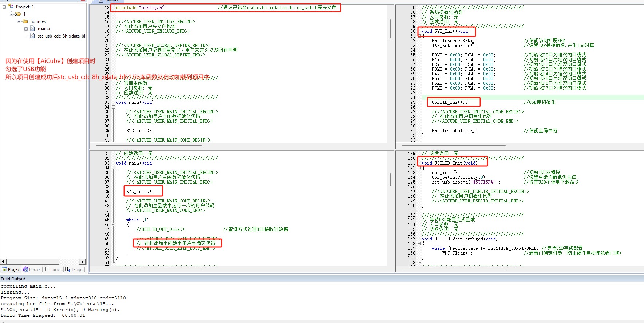Click the while (1) line
Viewport: 644px width, 323px height.
137,220
